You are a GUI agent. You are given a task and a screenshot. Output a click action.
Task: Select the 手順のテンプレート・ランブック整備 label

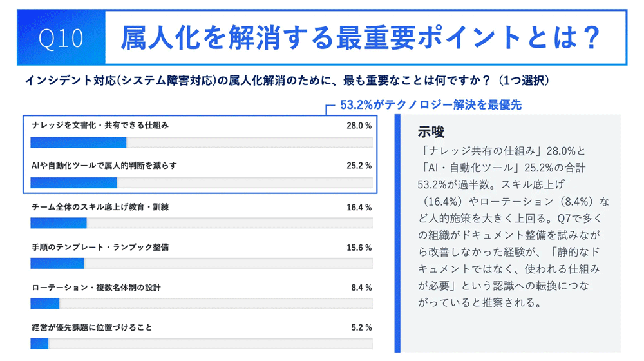point(100,248)
